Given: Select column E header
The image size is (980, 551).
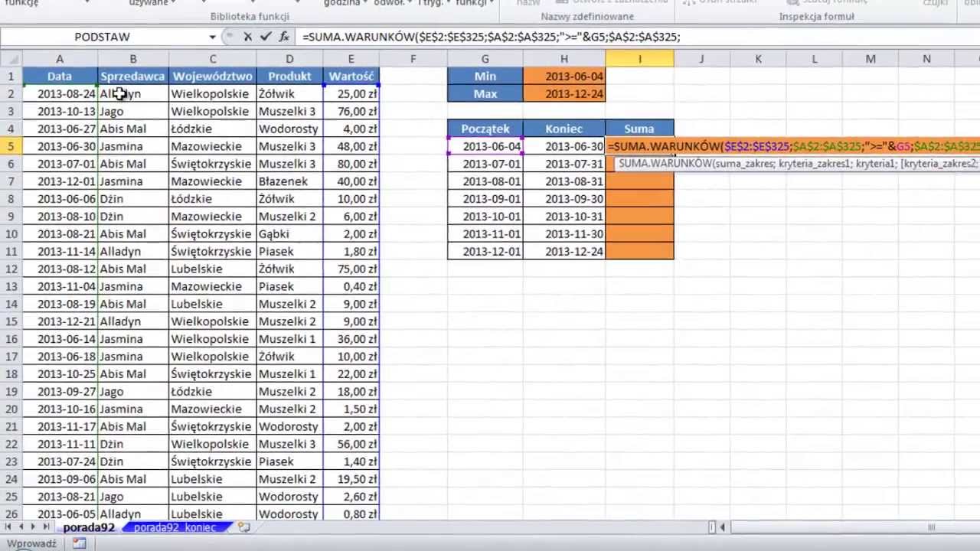Looking at the screenshot, I should (x=351, y=59).
